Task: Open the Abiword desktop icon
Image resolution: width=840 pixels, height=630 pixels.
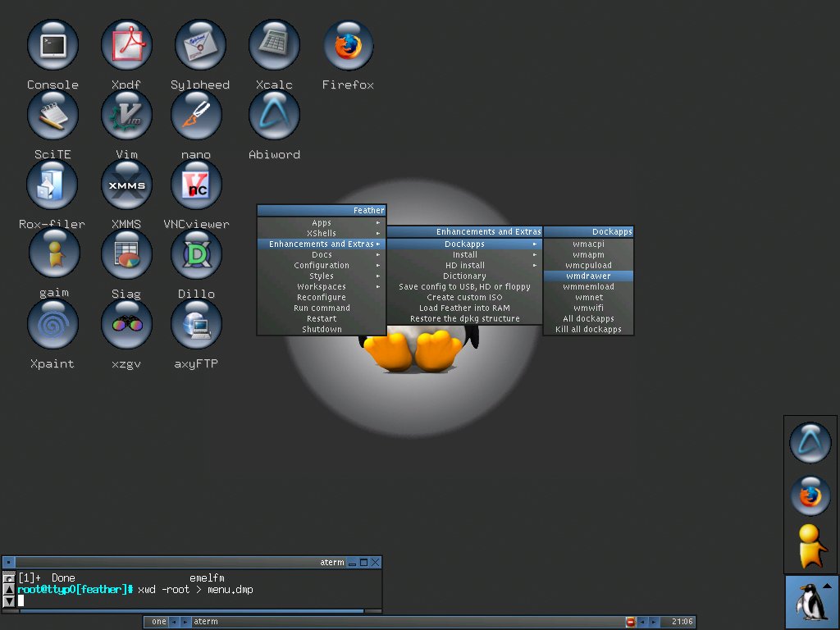Action: pyautogui.click(x=274, y=115)
